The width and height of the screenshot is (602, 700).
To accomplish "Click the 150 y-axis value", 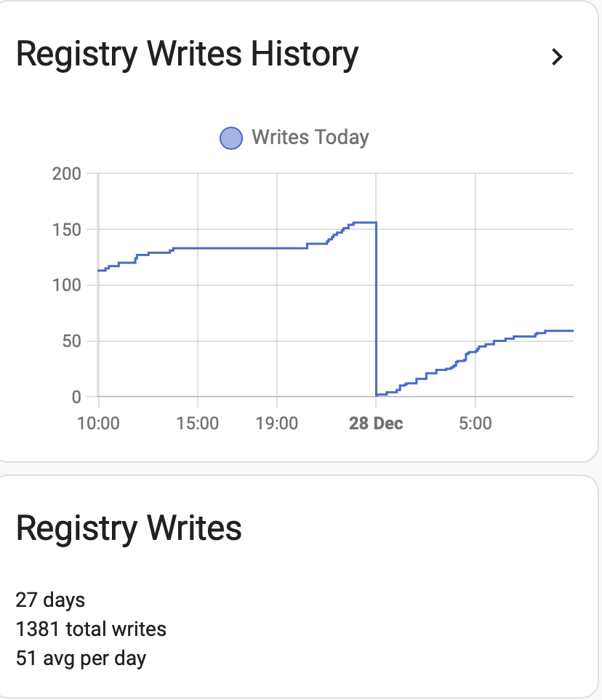I will 67,230.
